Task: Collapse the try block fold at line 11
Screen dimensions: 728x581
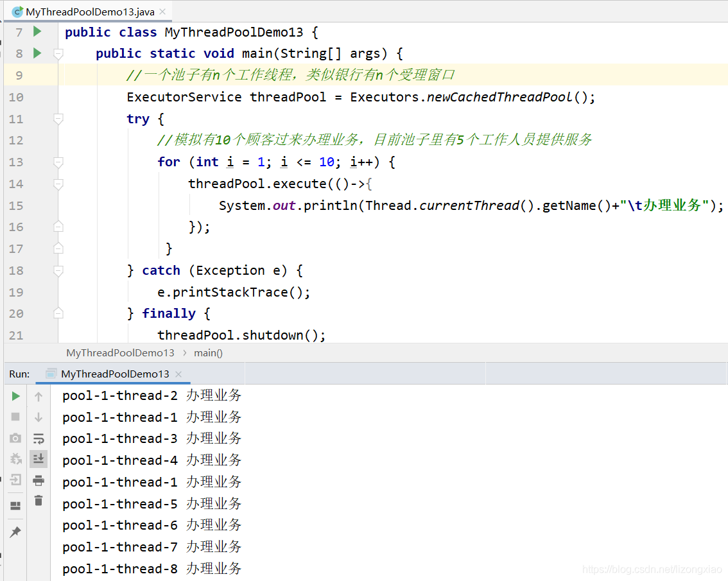Action: (x=58, y=119)
